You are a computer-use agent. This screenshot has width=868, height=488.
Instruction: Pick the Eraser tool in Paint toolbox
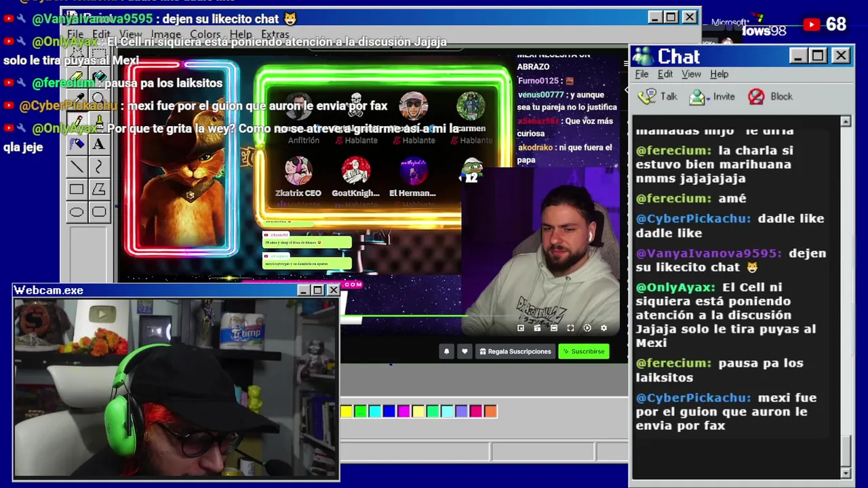[77, 76]
